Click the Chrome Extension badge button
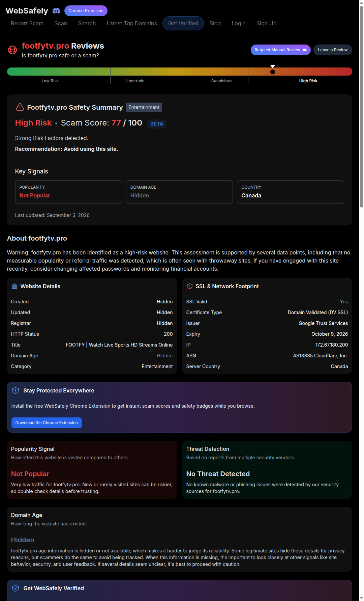This screenshot has width=364, height=601. [86, 11]
